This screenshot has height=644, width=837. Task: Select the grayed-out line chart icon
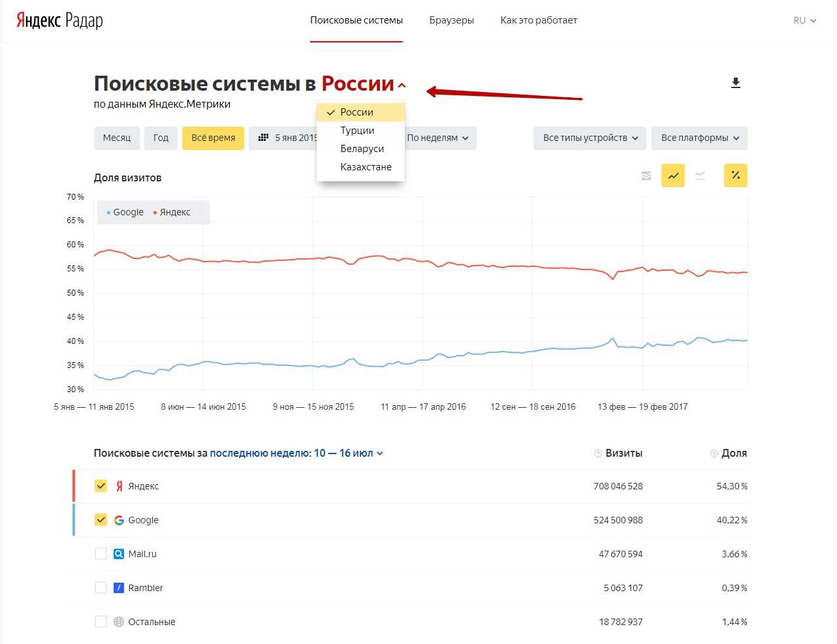pyautogui.click(x=700, y=176)
